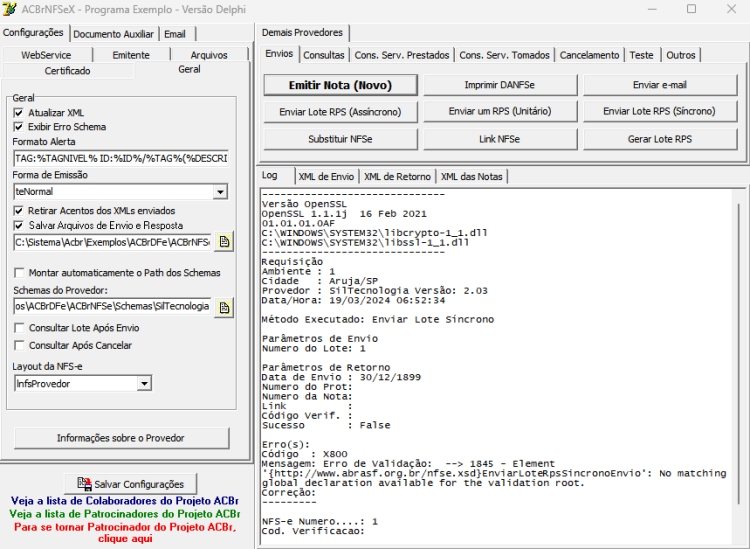Click the Salvar Configurações button
Viewport: 750px width, 549px height.
pos(131,484)
